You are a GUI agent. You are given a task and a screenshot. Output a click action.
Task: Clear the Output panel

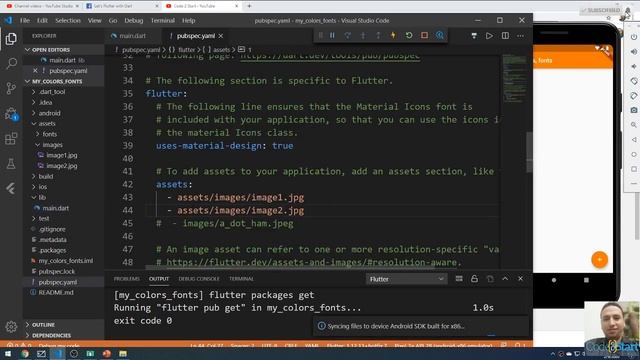pyautogui.click(x=459, y=279)
